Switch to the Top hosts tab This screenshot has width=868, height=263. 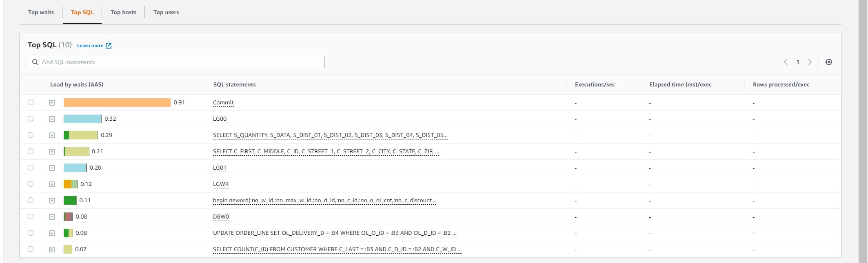tap(123, 12)
